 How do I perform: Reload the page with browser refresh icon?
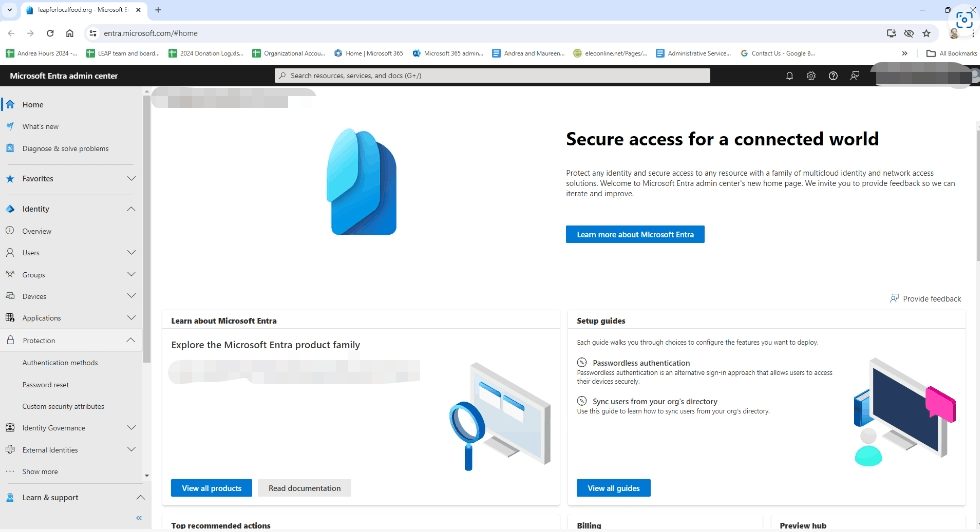(x=50, y=33)
